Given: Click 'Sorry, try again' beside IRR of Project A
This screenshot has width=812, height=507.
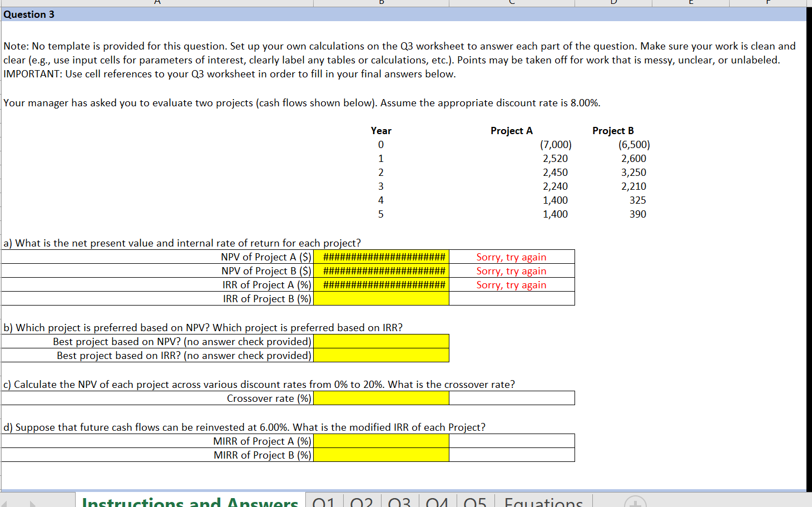Looking at the screenshot, I should pos(511,285).
